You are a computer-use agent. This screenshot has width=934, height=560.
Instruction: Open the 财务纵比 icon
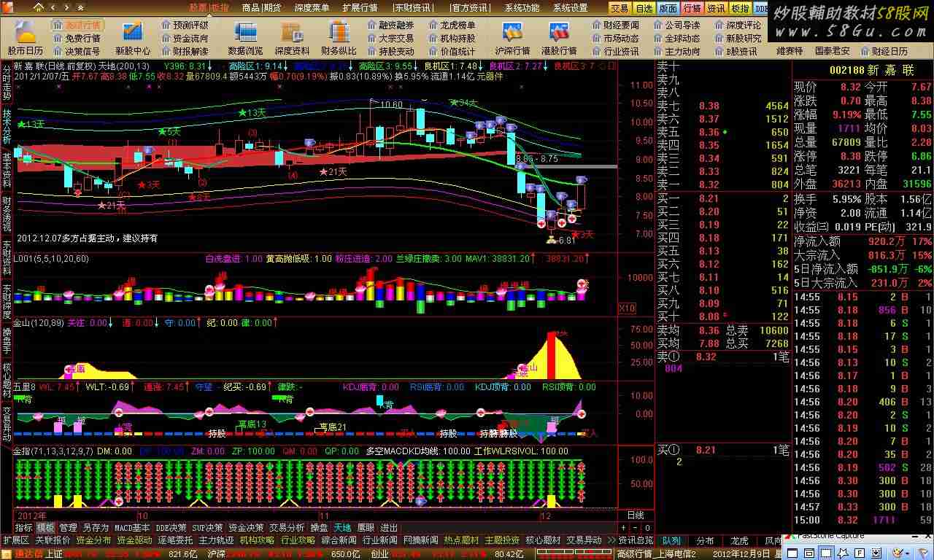tap(339, 32)
